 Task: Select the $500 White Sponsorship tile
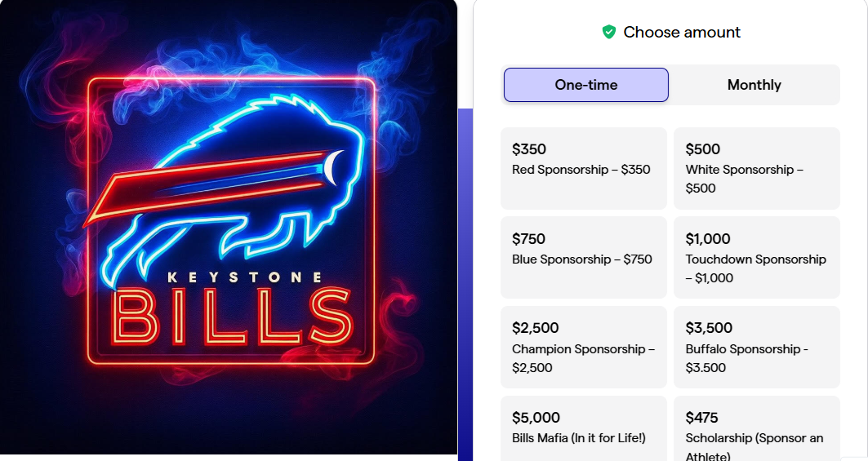point(756,168)
